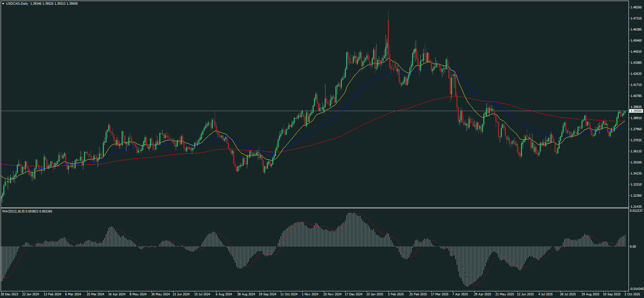Screen dimensions: 644x298
Task: Click the 1.40785 price scale label
Action: pyautogui.click(x=636, y=96)
